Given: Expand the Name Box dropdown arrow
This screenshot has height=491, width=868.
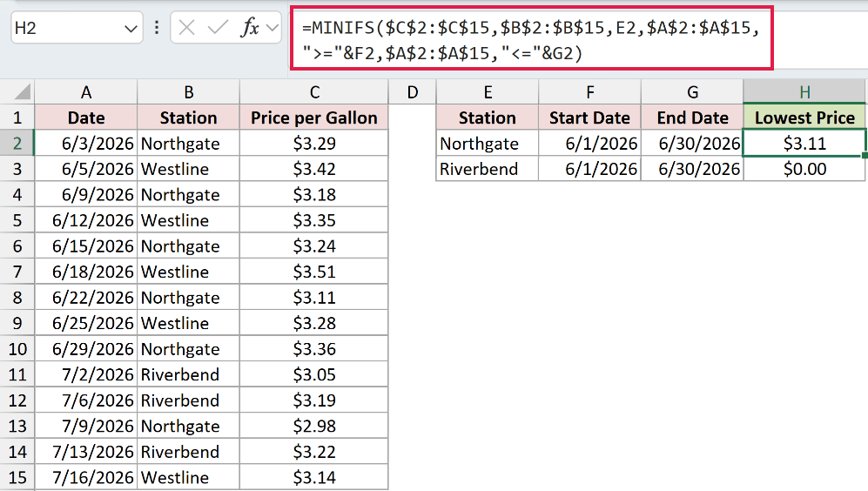Looking at the screenshot, I should (131, 28).
